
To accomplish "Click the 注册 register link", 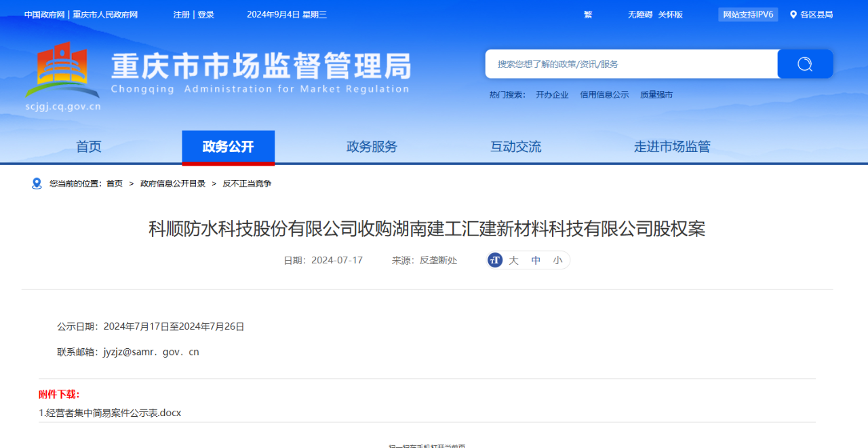I will [181, 14].
